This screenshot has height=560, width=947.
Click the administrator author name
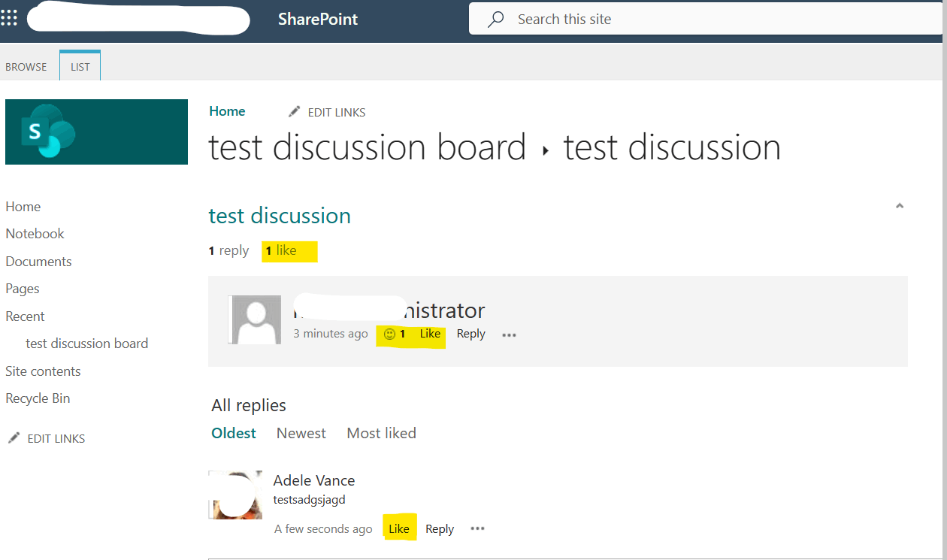(x=389, y=310)
